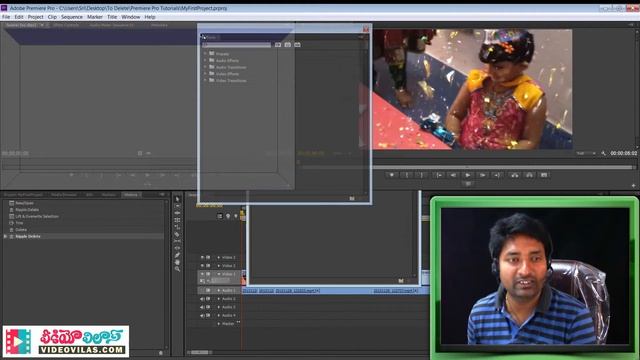Select the Rolling Edit tool
The height and width of the screenshot is (360, 640).
click(x=177, y=220)
